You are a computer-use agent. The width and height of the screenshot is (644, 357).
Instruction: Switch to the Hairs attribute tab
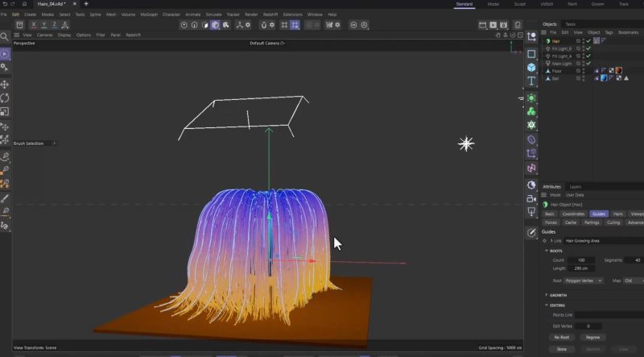pos(617,214)
